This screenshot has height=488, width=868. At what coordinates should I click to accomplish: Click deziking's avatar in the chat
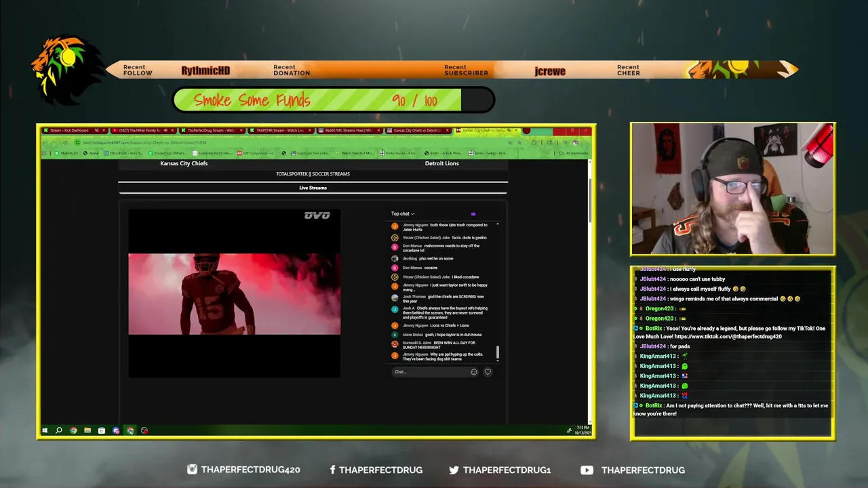click(395, 258)
